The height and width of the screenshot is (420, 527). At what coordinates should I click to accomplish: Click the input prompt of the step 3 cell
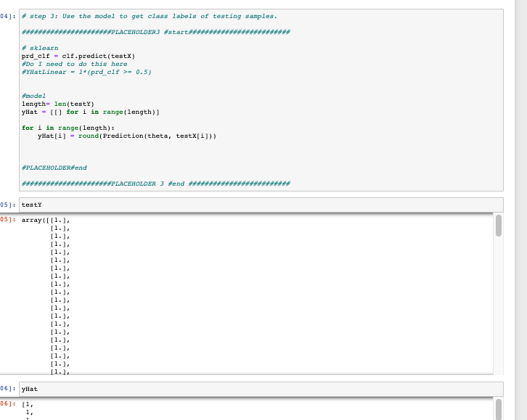coord(8,16)
